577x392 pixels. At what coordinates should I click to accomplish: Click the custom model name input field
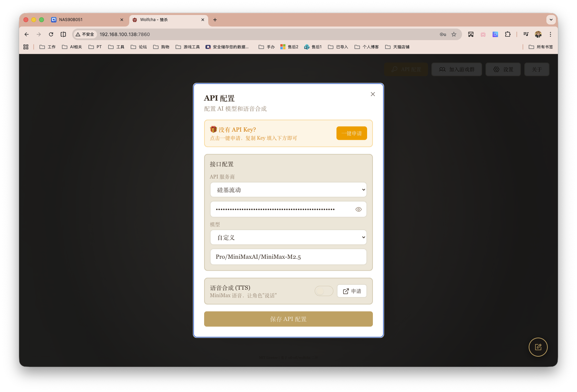point(288,257)
